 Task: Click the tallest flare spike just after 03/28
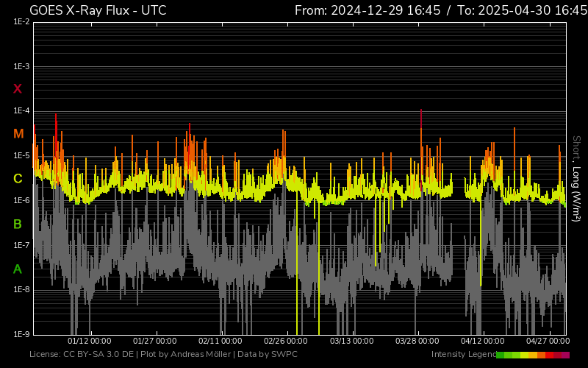(x=421, y=150)
